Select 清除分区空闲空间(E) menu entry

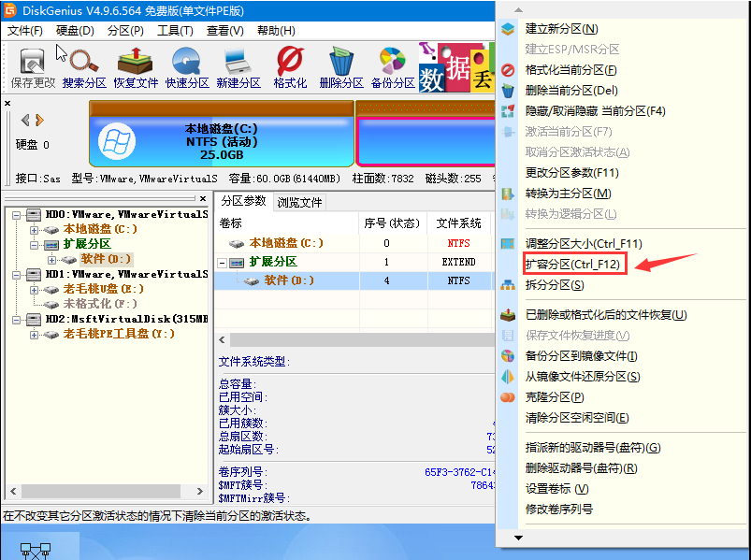(x=577, y=418)
